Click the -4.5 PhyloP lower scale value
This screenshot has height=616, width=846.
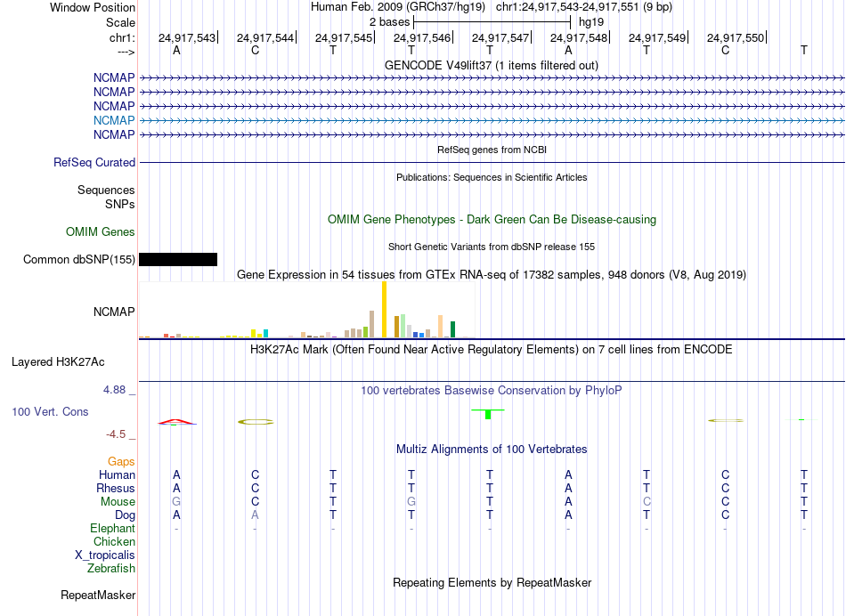[116, 434]
